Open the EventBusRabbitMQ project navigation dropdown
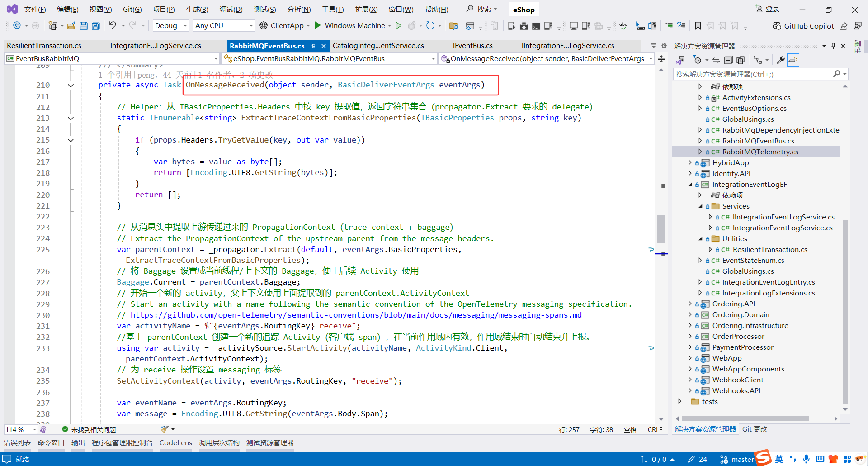868x466 pixels. tap(113, 58)
